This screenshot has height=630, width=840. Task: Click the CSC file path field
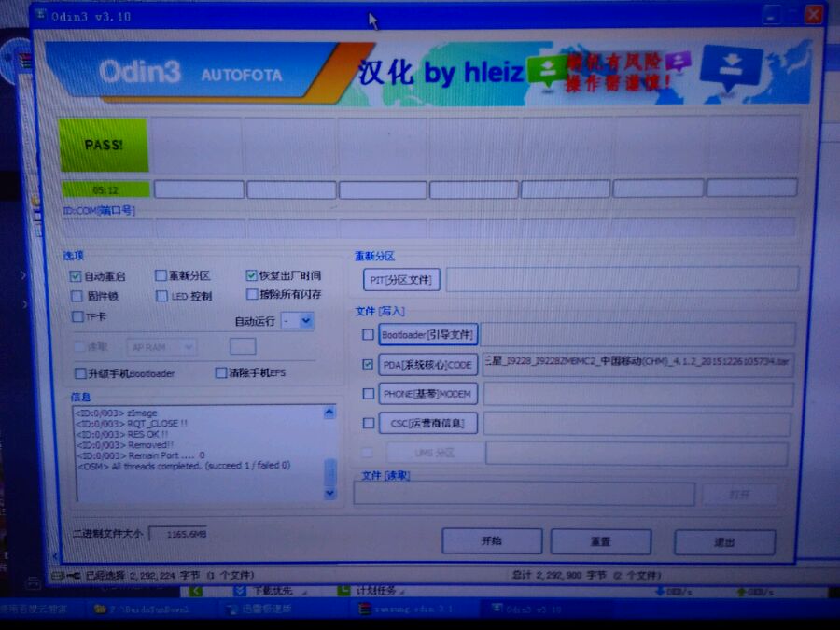[x=637, y=424]
